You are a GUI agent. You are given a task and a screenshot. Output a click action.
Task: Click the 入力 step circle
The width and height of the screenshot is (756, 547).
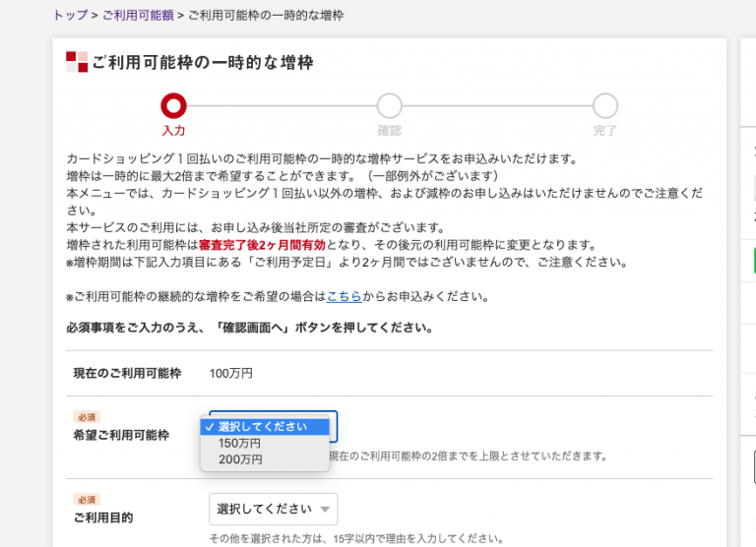point(173,105)
